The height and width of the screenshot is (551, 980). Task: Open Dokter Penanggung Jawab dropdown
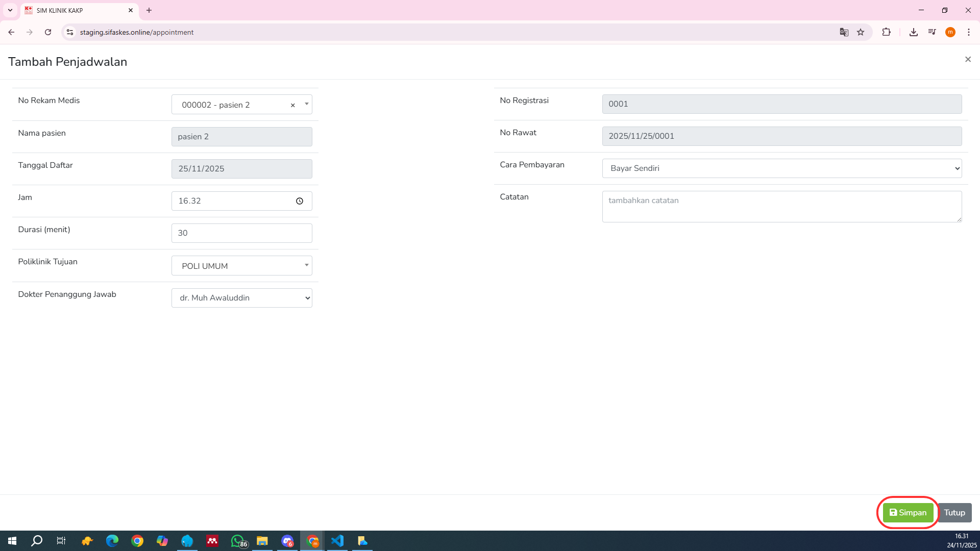241,298
